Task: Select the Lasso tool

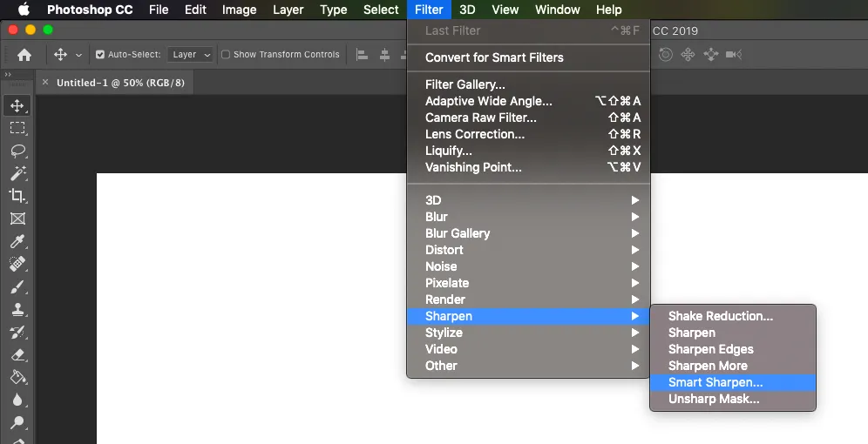Action: click(x=17, y=151)
